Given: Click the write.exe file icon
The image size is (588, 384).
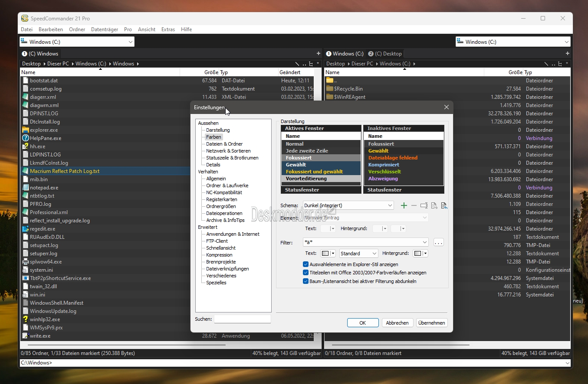Looking at the screenshot, I should pos(25,336).
